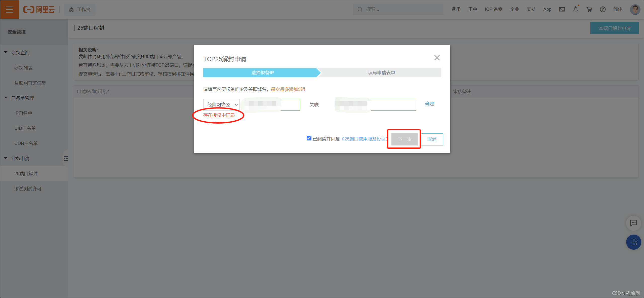Click the 取消 cancel button
This screenshot has height=298, width=644.
point(432,139)
